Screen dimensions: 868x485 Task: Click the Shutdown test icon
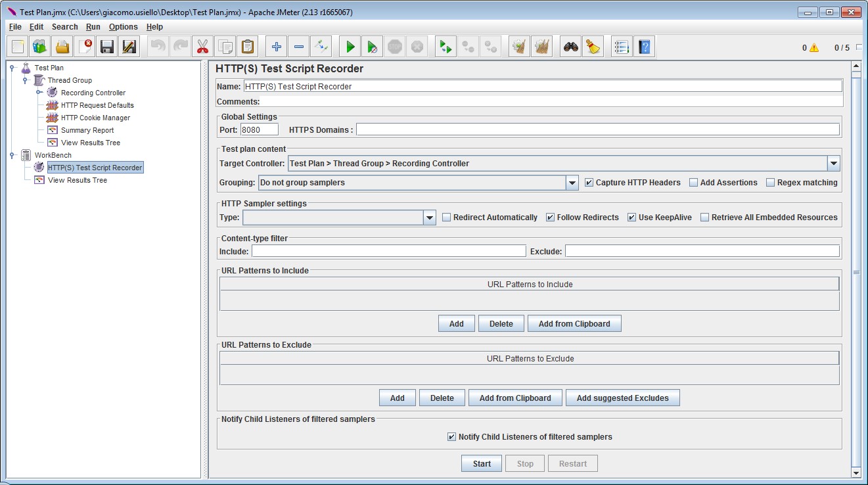417,47
